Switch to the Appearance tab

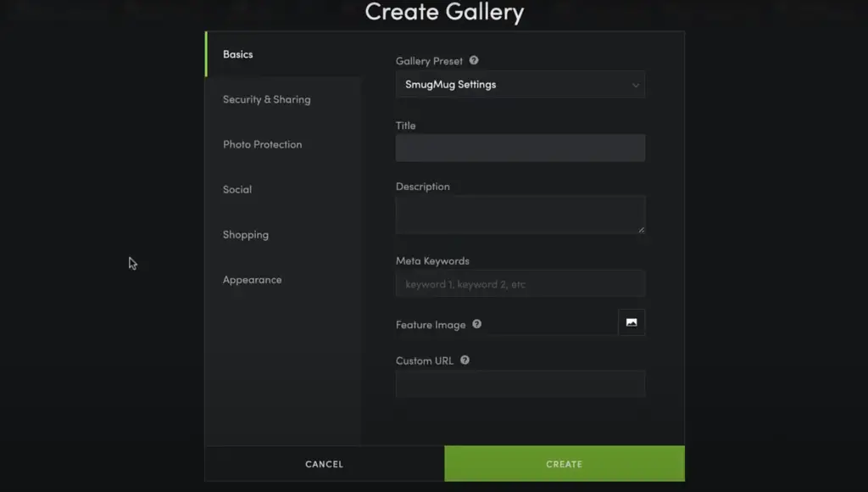pyautogui.click(x=253, y=280)
